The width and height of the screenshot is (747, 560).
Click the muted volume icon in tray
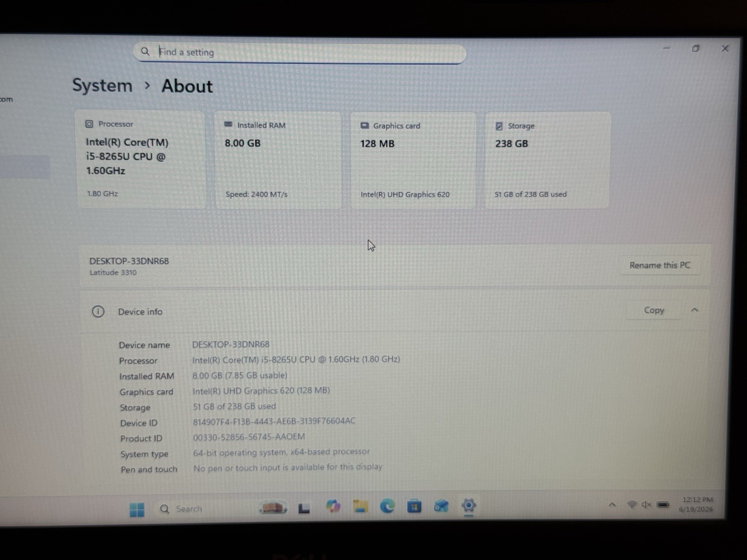coord(646,504)
